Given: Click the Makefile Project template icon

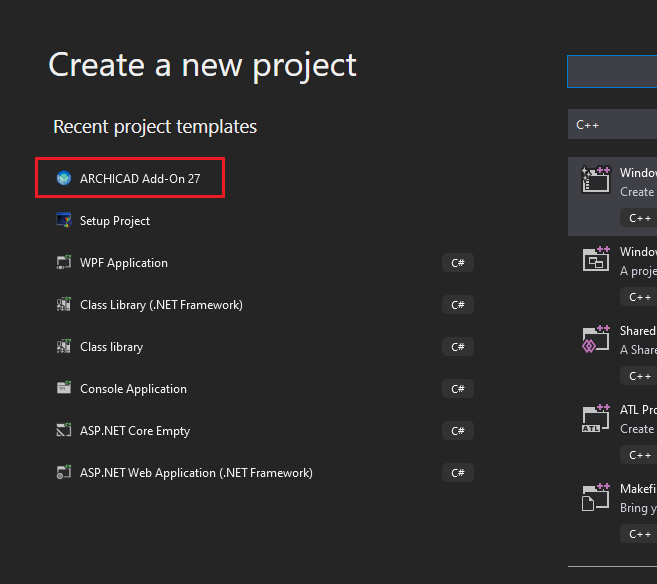Looking at the screenshot, I should pyautogui.click(x=596, y=497).
